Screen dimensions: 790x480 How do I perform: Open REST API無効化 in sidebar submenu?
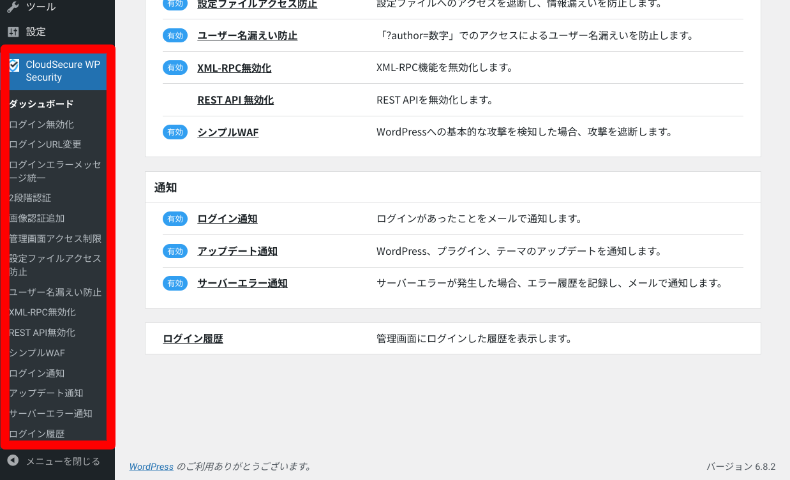point(42,332)
